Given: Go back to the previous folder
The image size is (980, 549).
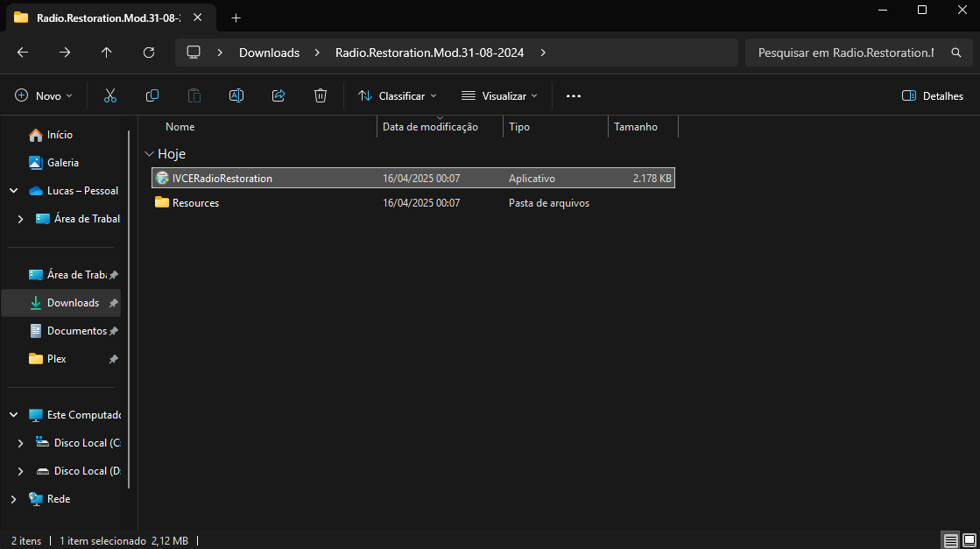Looking at the screenshot, I should tap(23, 53).
